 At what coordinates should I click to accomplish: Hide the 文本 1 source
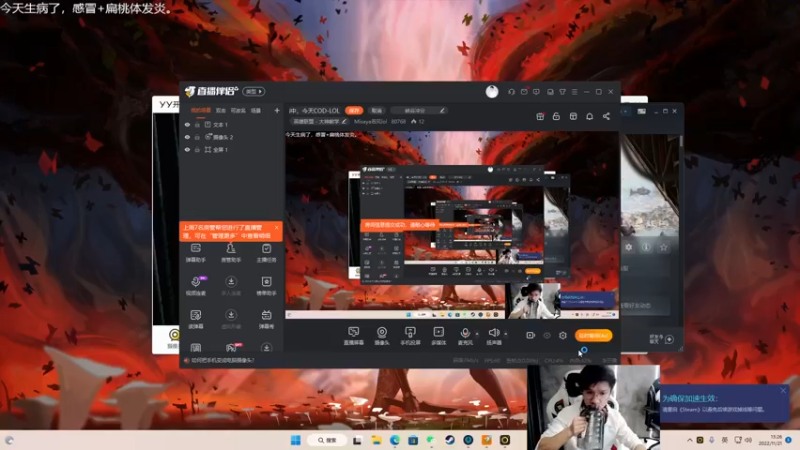click(x=187, y=124)
